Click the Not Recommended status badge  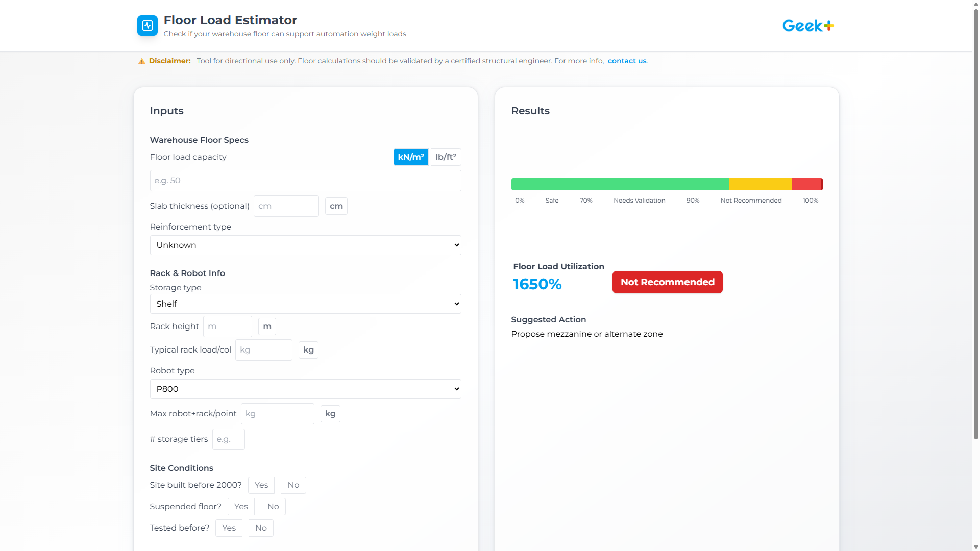tap(667, 282)
